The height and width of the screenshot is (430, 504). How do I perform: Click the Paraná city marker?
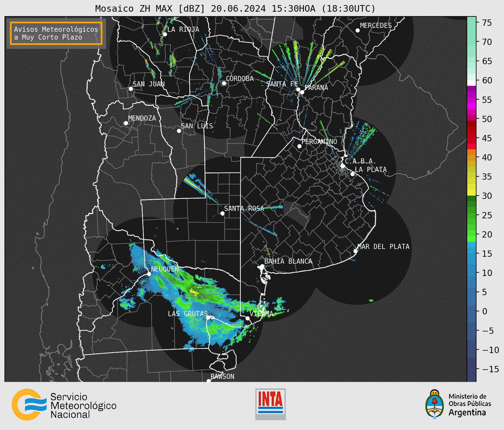302,92
